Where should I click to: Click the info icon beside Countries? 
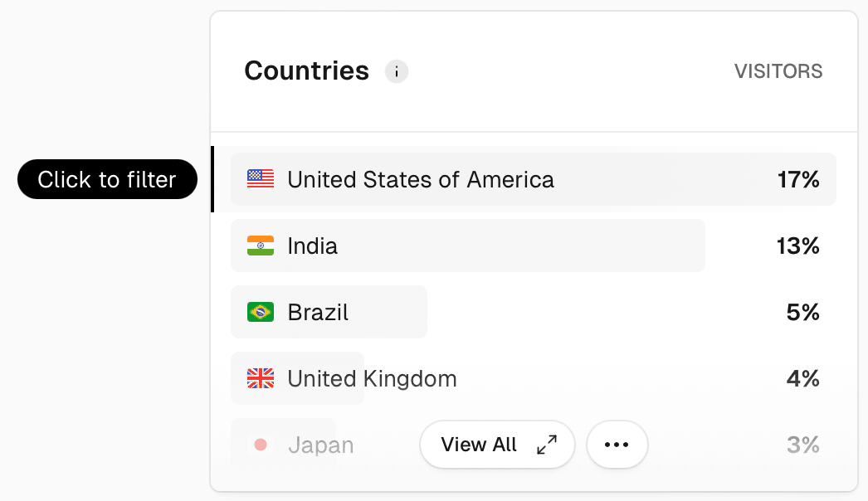pyautogui.click(x=397, y=72)
